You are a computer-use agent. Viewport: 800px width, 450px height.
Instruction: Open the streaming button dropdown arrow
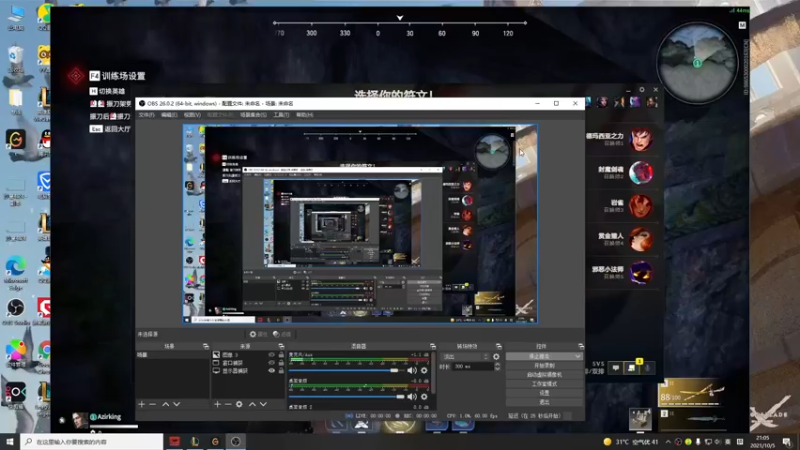[578, 357]
